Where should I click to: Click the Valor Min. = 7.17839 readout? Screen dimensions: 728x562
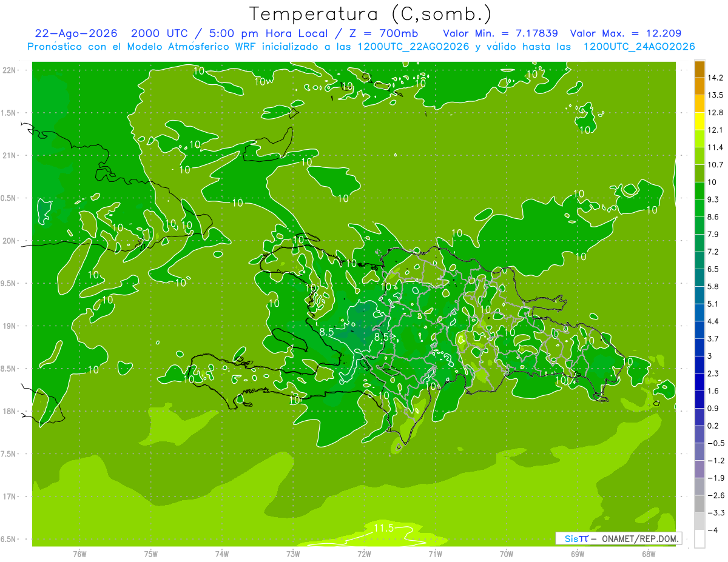pos(500,33)
